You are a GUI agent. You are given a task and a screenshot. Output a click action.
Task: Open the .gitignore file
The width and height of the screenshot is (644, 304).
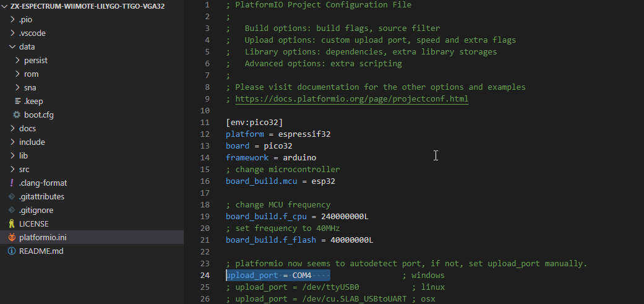click(x=36, y=210)
